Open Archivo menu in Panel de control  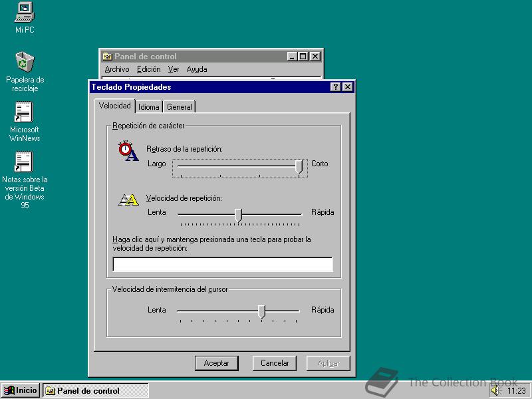point(117,69)
